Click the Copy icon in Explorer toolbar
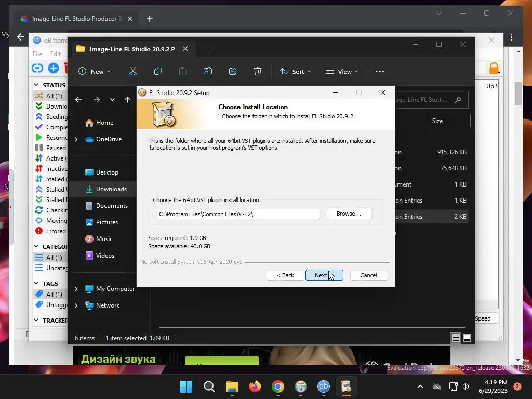 click(x=158, y=72)
